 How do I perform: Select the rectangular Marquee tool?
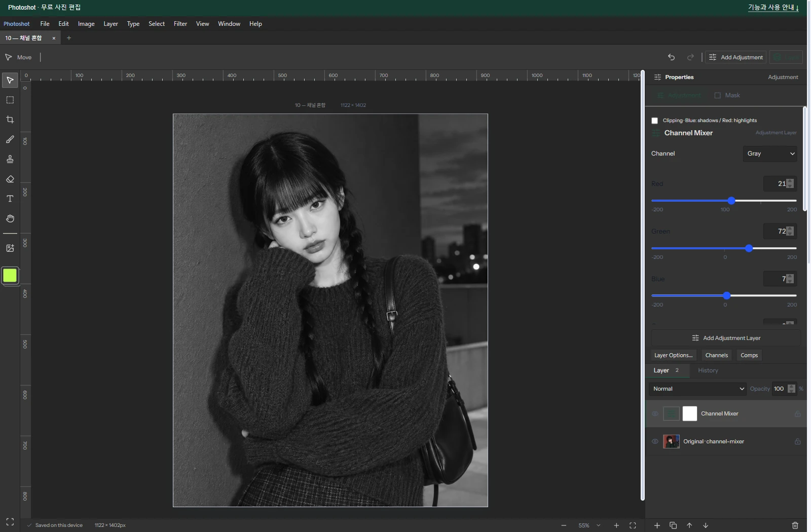(10, 100)
